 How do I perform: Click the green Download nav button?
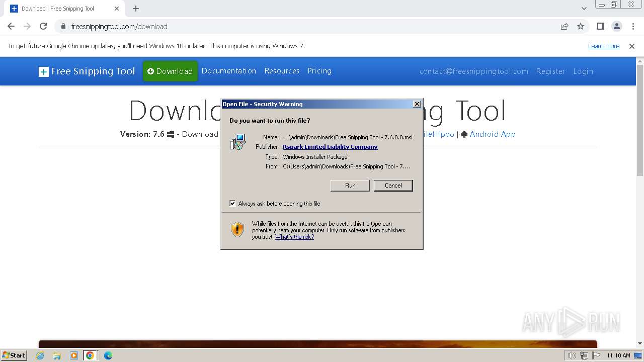170,71
